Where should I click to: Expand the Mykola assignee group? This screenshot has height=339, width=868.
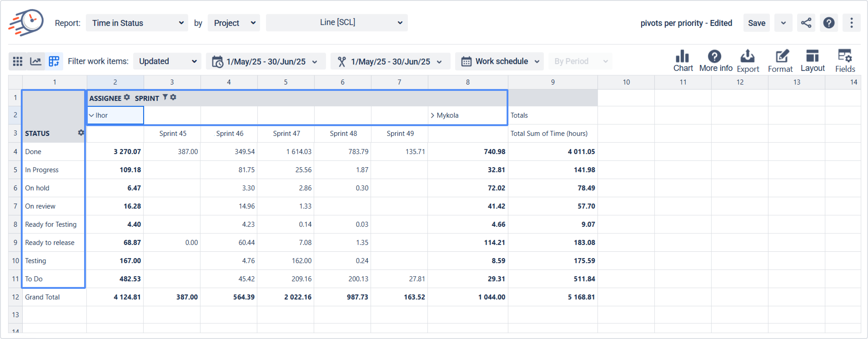(432, 115)
